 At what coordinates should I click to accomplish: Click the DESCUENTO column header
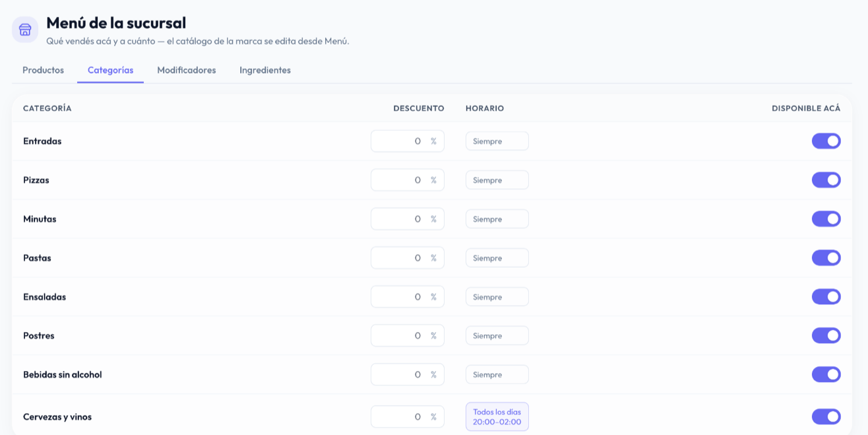click(419, 108)
